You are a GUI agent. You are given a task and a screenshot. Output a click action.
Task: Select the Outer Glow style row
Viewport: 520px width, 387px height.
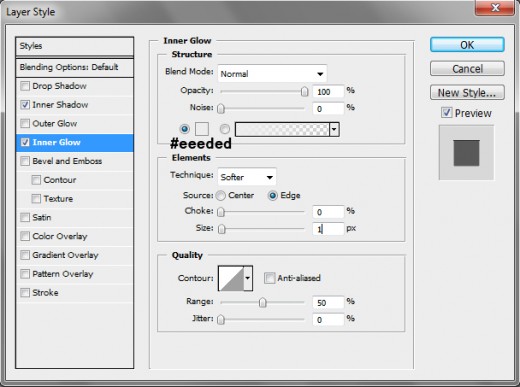coord(75,123)
